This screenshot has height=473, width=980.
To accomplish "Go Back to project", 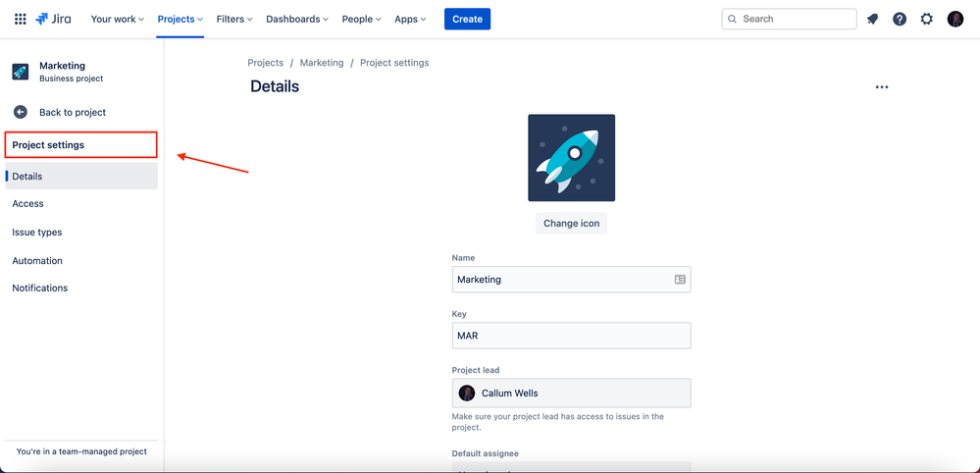I will pos(73,113).
